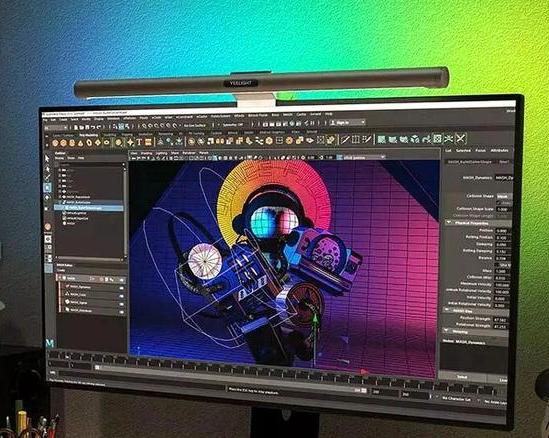
Task: Click the orange circle icon in left toolbox
Action: click(x=48, y=227)
